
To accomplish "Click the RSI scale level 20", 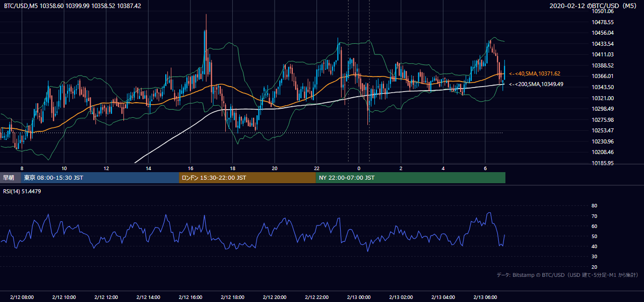I will click(x=594, y=267).
